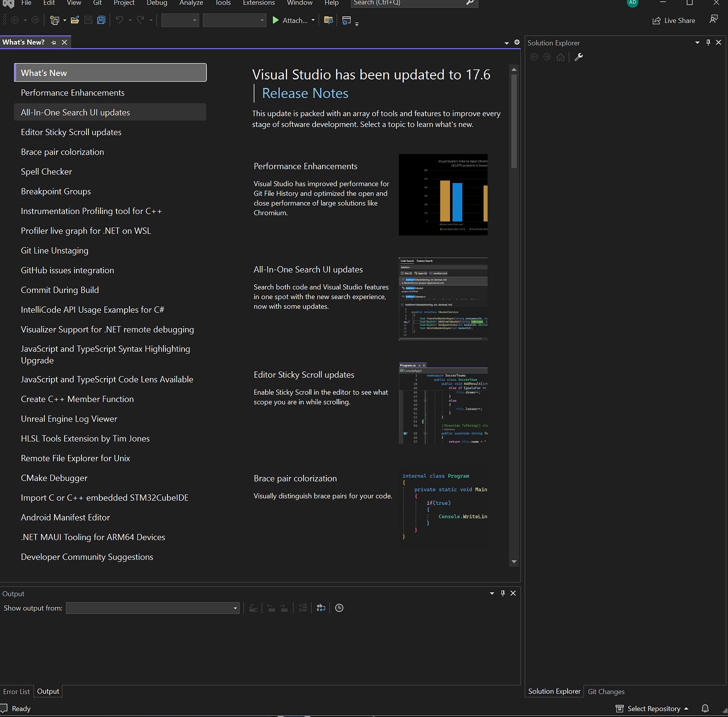Click Go to Previous Message Output icon
Viewport: 728px width, 717px height.
coord(271,607)
